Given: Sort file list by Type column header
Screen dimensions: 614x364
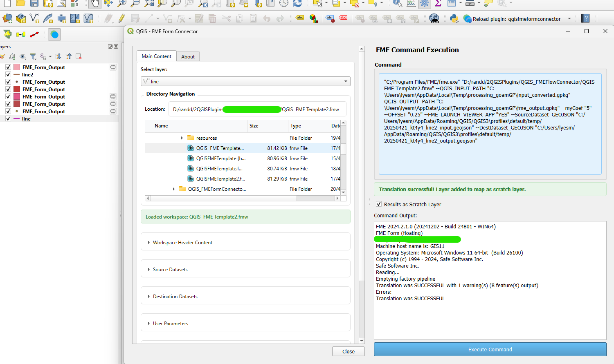Looking at the screenshot, I should pyautogui.click(x=308, y=126).
